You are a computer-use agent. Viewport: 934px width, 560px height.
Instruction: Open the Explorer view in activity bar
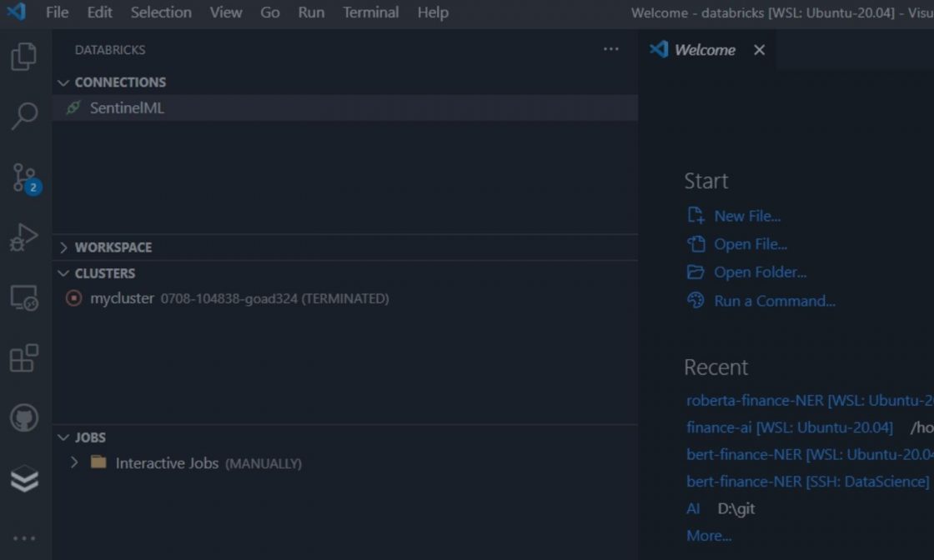coord(24,57)
